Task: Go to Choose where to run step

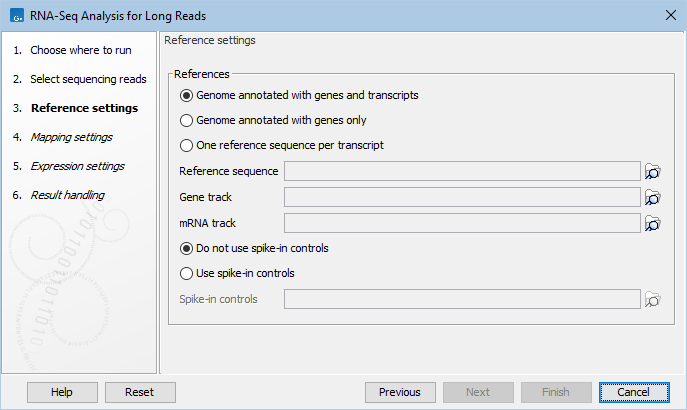Action: [x=80, y=50]
